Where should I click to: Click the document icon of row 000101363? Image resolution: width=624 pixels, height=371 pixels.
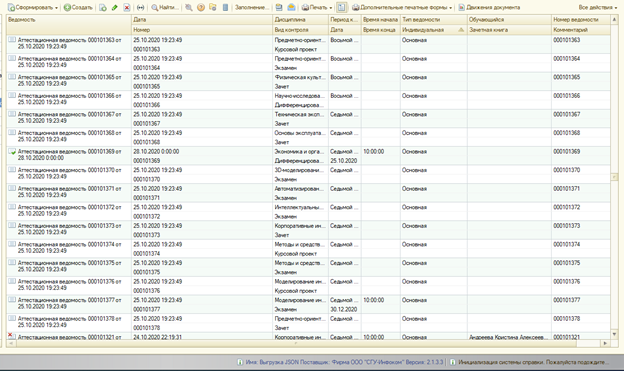pos(12,40)
